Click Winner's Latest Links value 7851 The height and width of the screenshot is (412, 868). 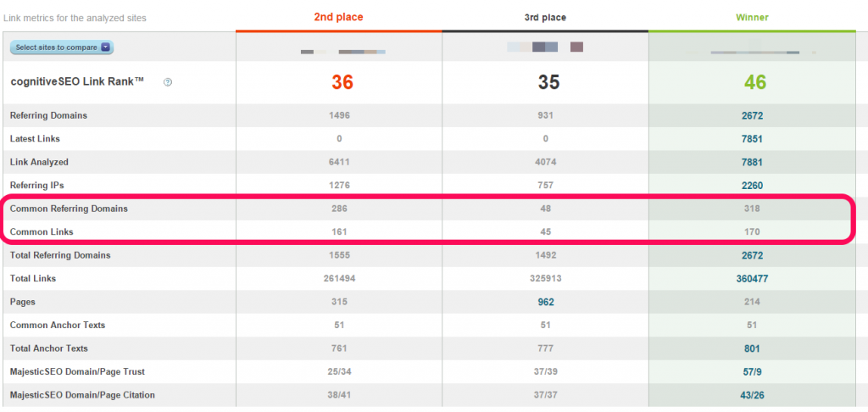tap(752, 139)
